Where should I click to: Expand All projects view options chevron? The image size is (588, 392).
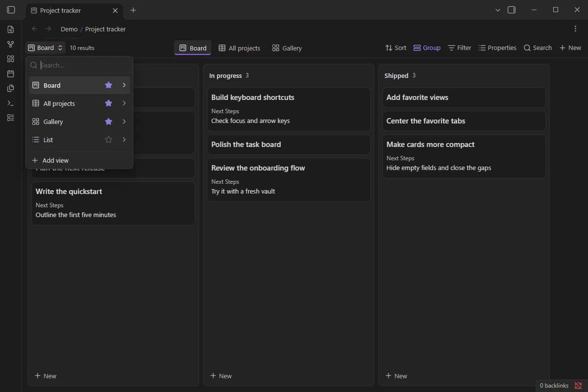tap(124, 103)
